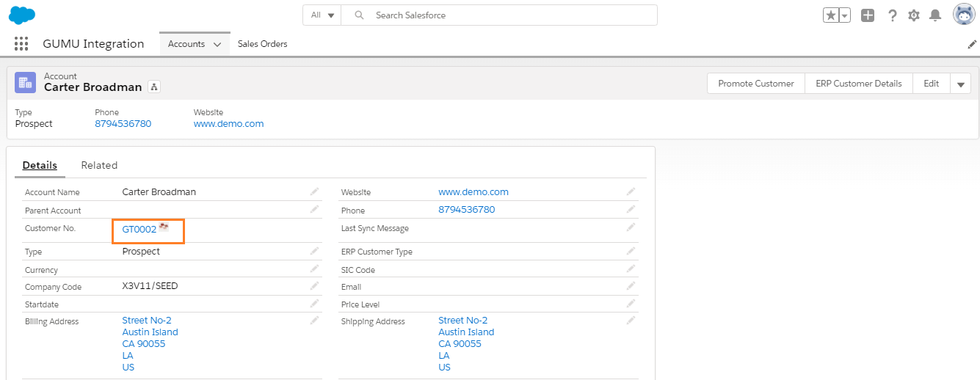Click phone link 8794536780 in header
980x380 pixels.
[x=123, y=124]
